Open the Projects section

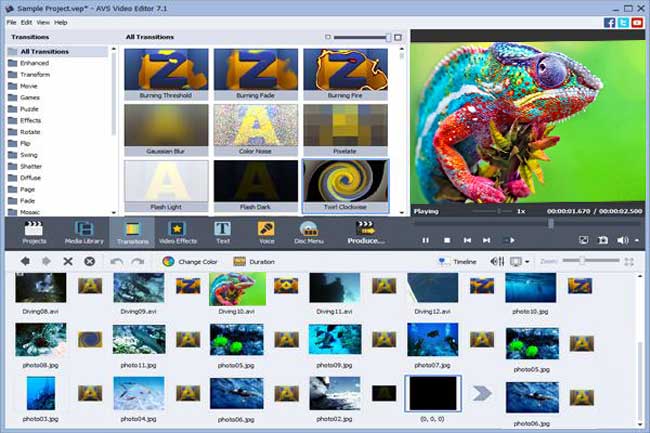35,231
